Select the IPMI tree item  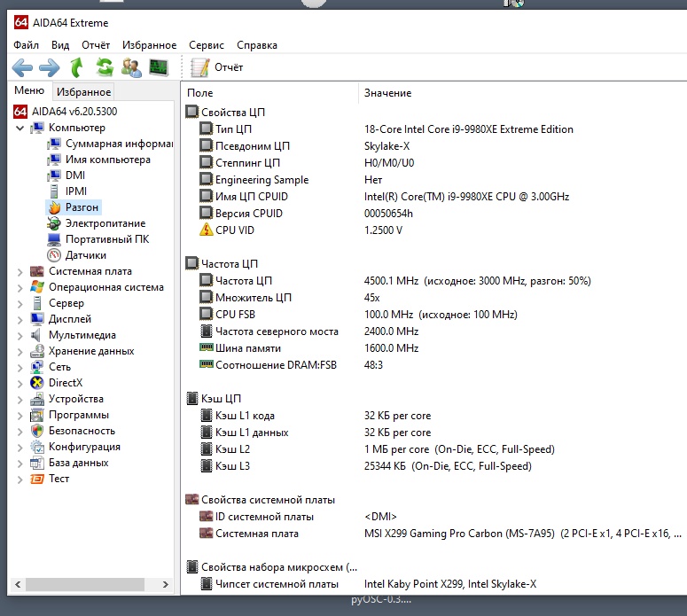coord(67,191)
